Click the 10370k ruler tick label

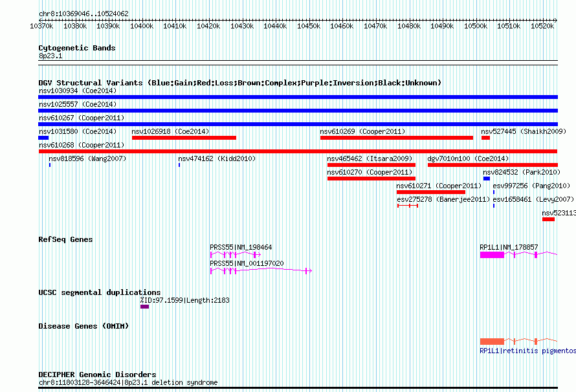pos(41,26)
